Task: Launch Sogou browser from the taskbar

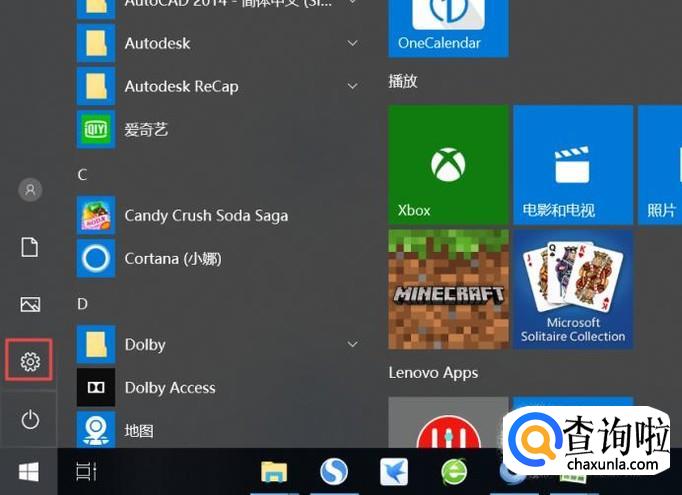Action: pyautogui.click(x=334, y=472)
